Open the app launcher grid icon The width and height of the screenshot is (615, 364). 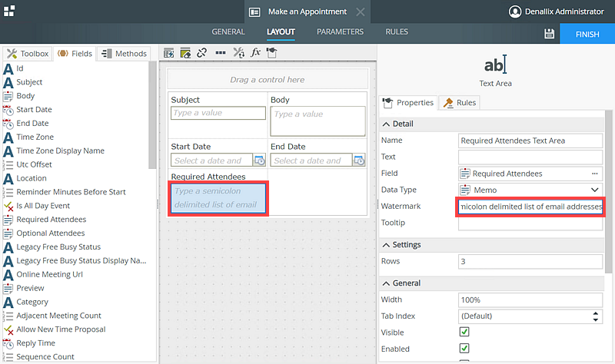click(8, 11)
